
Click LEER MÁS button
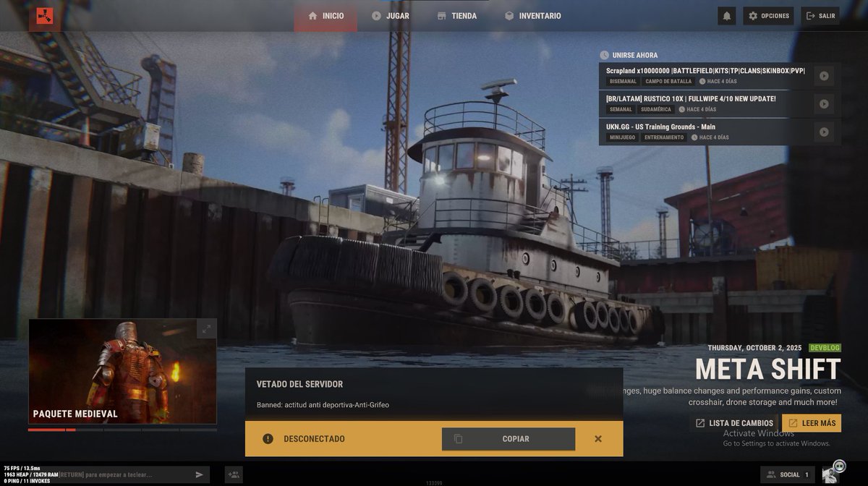812,423
